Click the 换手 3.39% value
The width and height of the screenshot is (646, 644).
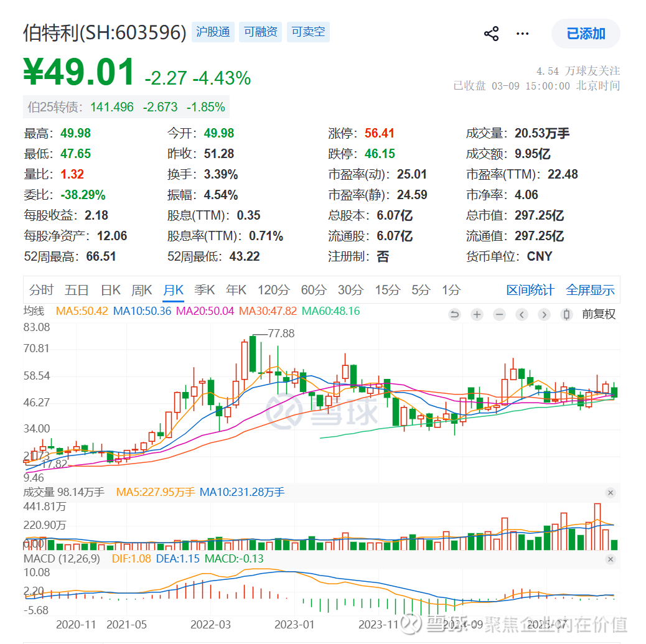coord(221,174)
